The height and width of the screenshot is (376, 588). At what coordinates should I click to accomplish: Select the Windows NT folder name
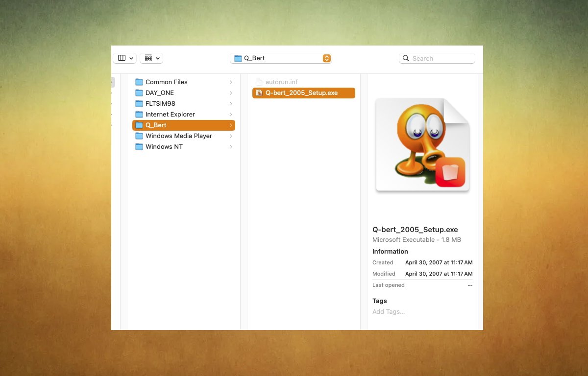pyautogui.click(x=164, y=146)
